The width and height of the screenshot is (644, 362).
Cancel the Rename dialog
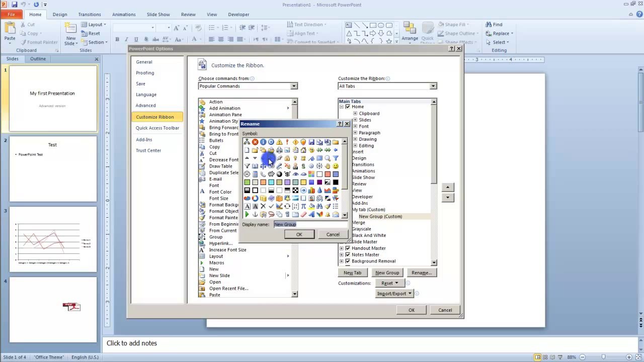(x=333, y=234)
